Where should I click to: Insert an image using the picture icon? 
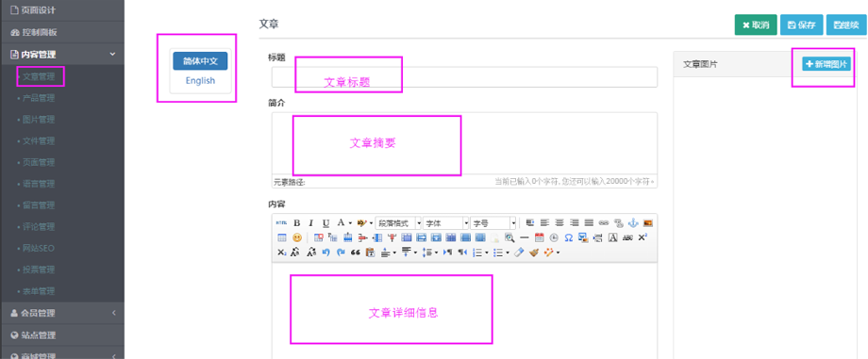648,223
